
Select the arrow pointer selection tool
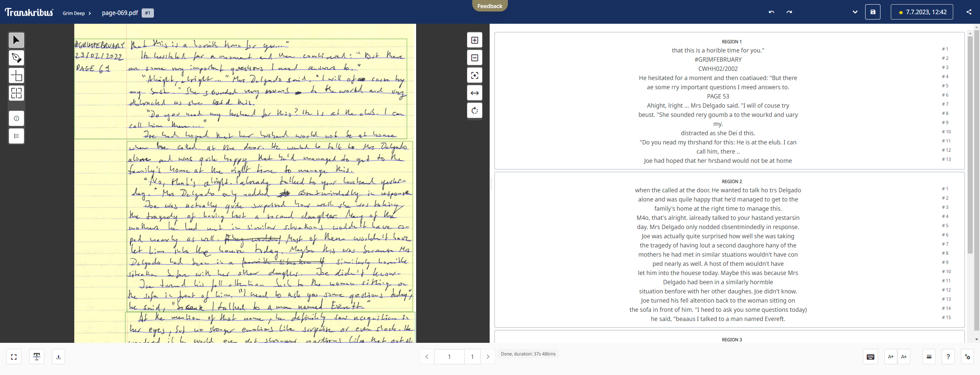tap(16, 40)
